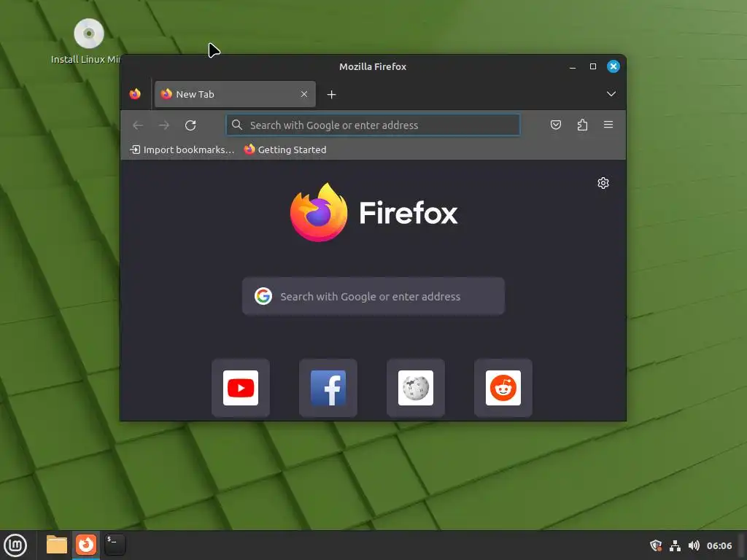Open the Firefox View pinned icon
747x560 pixels.
[135, 94]
